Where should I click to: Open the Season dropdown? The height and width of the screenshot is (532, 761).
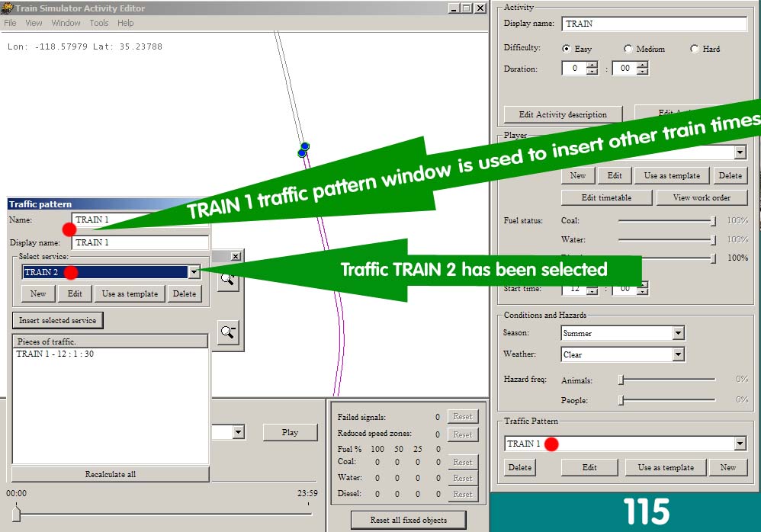[x=678, y=332]
